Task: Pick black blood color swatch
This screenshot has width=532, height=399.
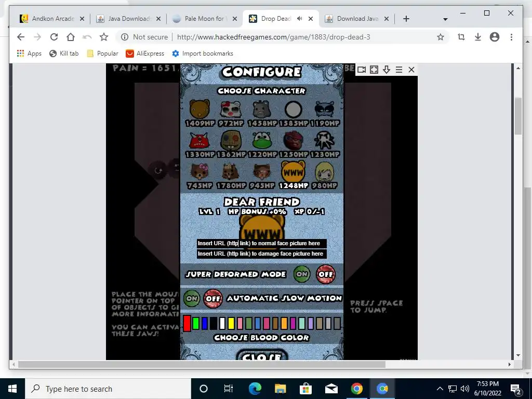Action: pos(214,323)
